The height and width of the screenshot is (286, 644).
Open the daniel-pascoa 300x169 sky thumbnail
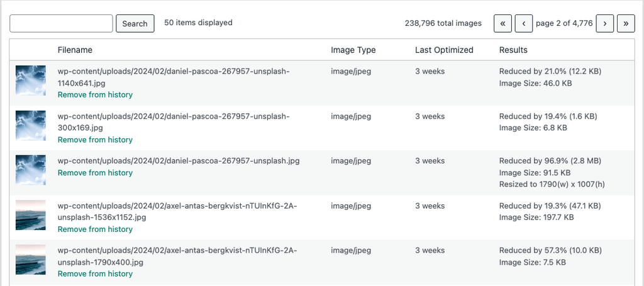click(31, 126)
